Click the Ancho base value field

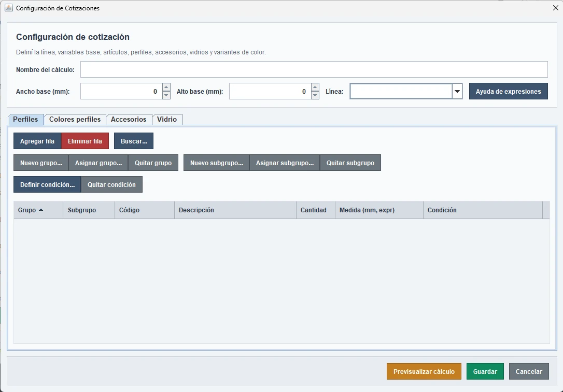[x=121, y=92]
